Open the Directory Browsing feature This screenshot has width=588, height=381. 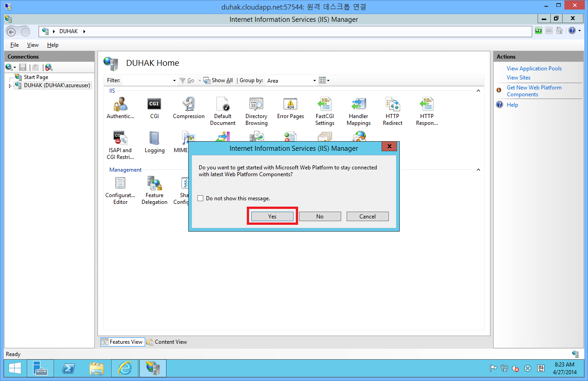256,111
